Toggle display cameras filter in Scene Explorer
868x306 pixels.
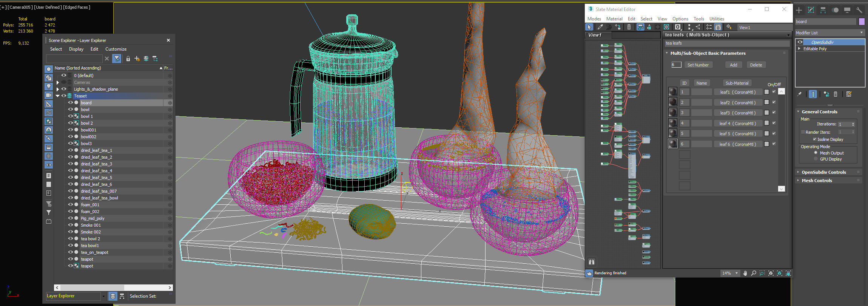click(x=49, y=95)
